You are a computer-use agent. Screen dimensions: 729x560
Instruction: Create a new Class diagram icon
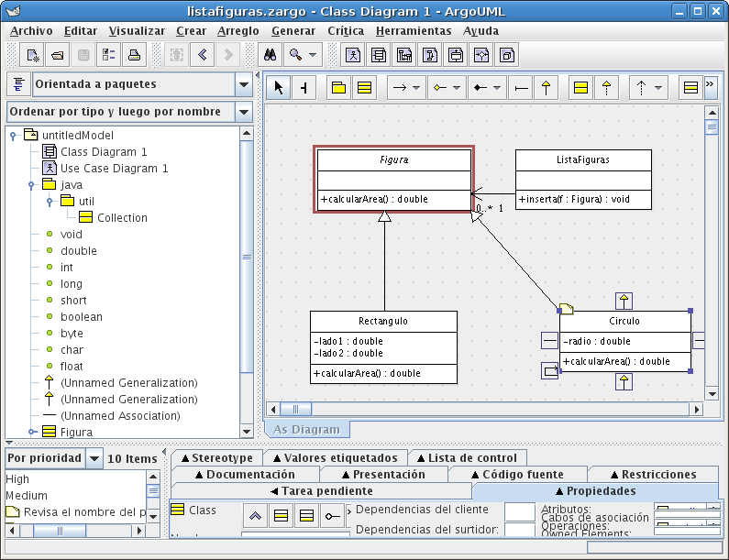coord(379,55)
